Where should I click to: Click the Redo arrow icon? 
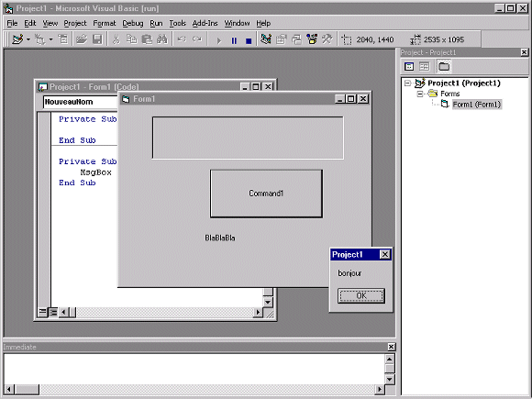tap(197, 39)
